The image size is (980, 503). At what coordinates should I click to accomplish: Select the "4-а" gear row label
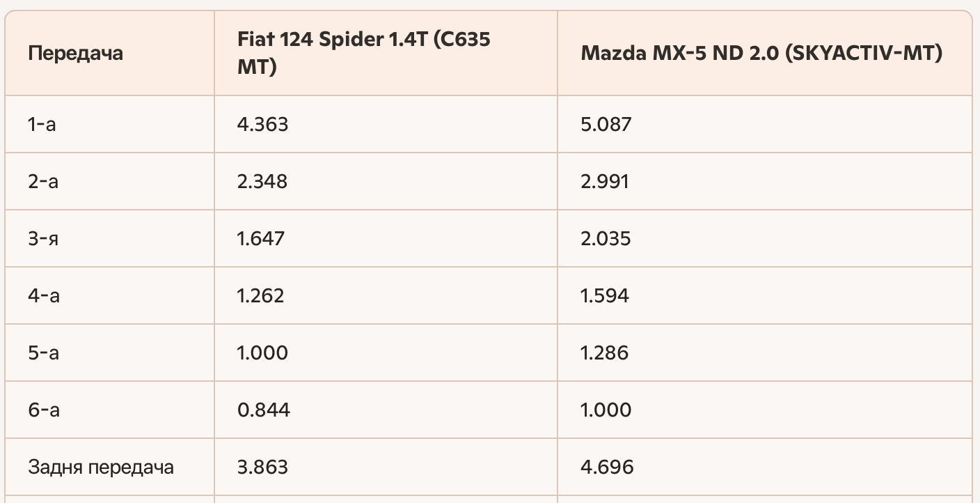44,295
